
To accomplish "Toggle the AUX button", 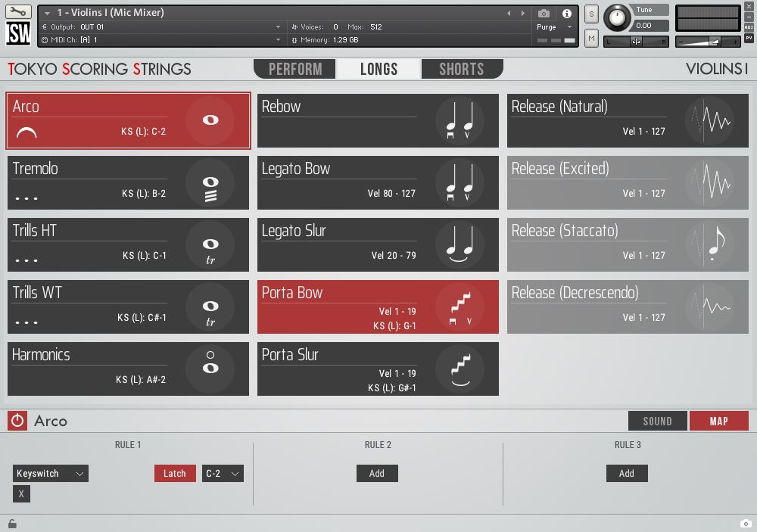I will (x=749, y=27).
